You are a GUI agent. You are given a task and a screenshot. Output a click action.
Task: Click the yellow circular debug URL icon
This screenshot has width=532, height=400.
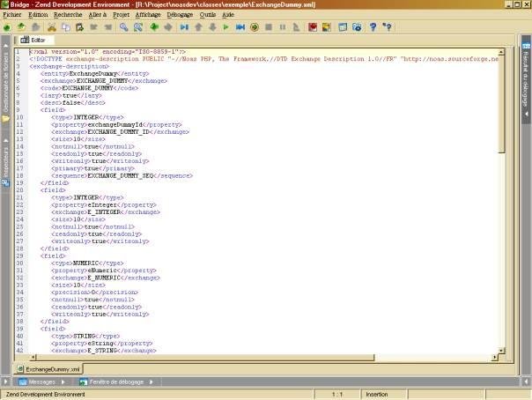[255, 27]
